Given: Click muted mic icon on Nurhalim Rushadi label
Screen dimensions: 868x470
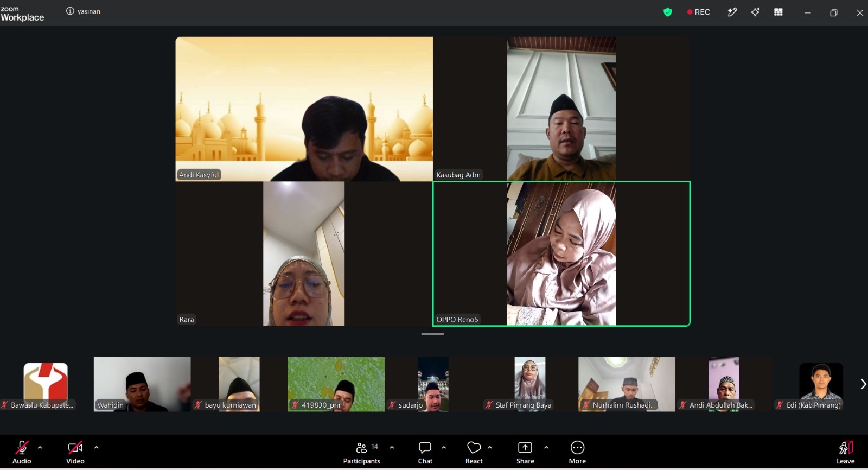Looking at the screenshot, I should pyautogui.click(x=586, y=405).
